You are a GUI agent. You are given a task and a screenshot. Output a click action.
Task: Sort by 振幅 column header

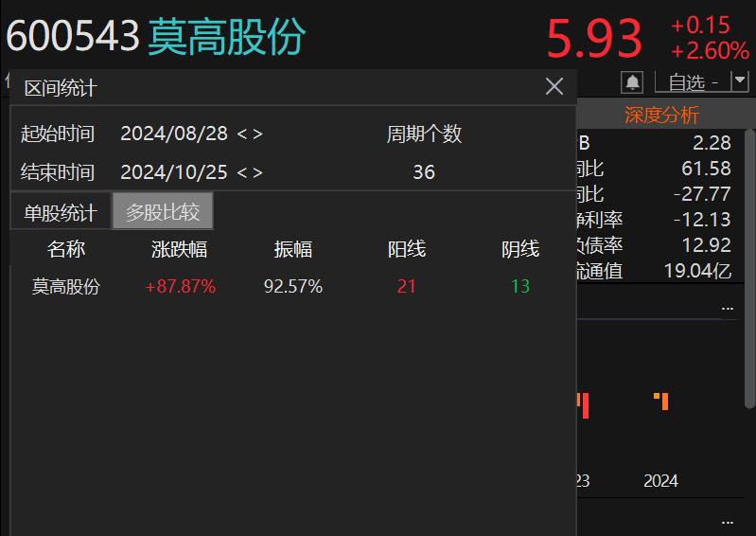293,249
